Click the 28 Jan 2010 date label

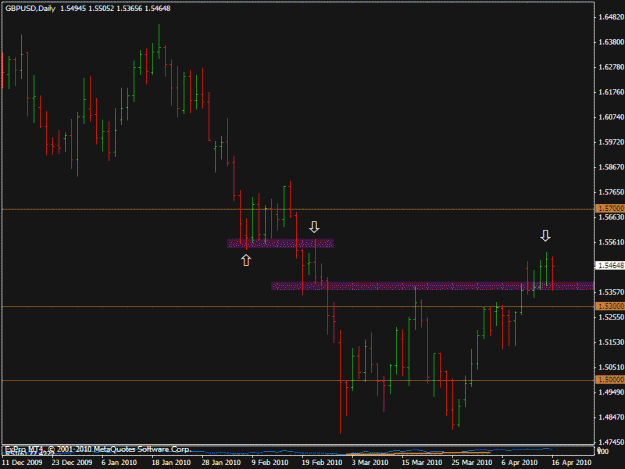tap(221, 463)
